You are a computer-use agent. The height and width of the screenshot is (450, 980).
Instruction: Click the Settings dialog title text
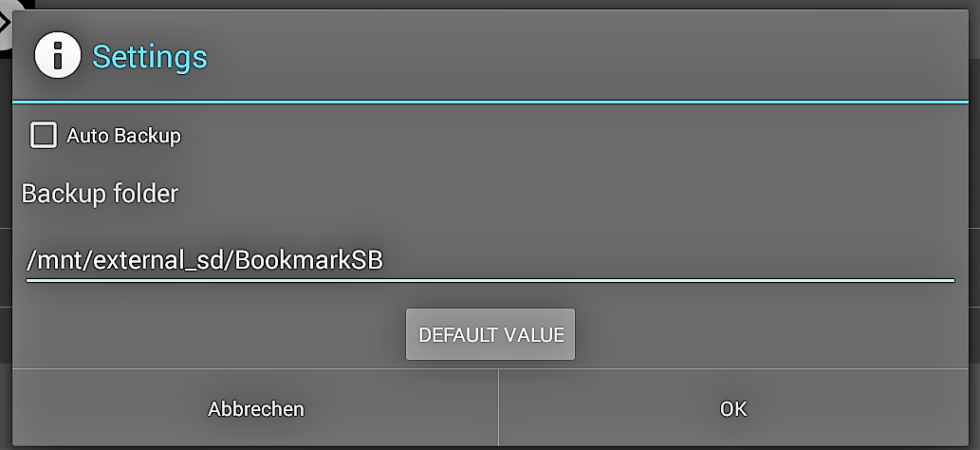tap(150, 56)
